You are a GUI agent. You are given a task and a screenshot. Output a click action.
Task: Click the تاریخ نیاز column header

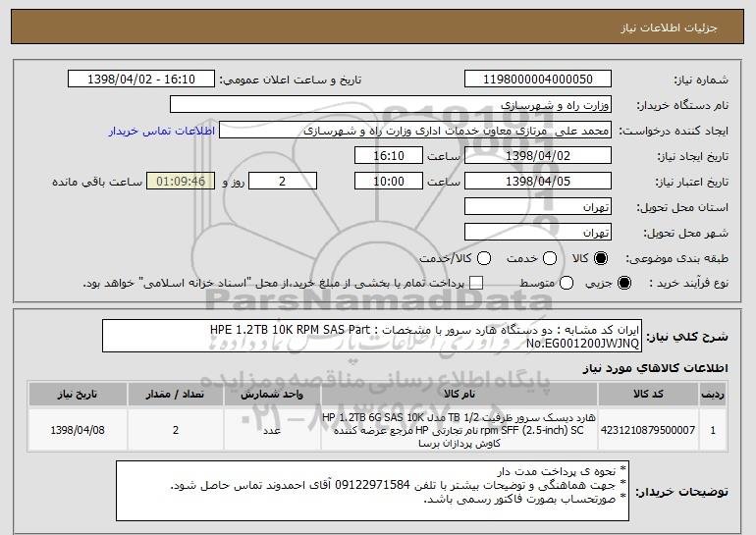[x=78, y=395]
